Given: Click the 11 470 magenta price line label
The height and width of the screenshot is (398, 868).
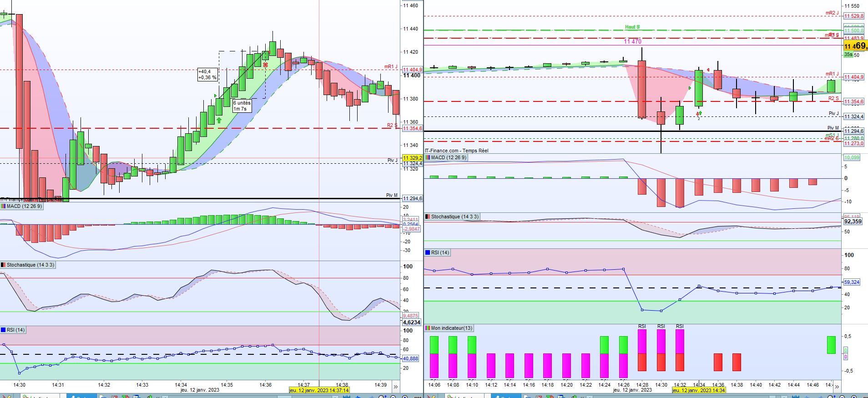Looking at the screenshot, I should [632, 41].
